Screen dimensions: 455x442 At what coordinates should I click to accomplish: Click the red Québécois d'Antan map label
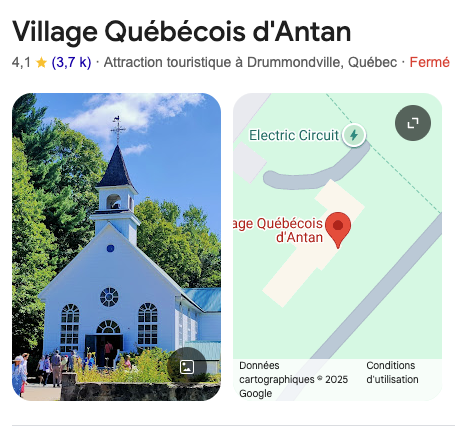(278, 230)
